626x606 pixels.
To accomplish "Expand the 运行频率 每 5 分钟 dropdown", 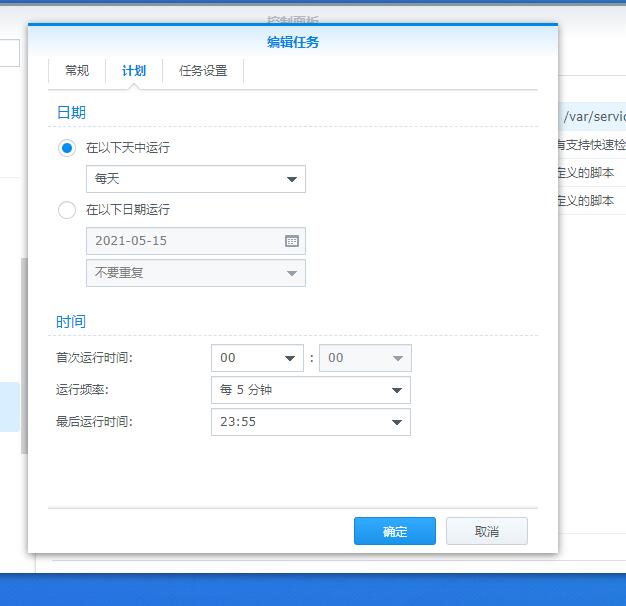I will pyautogui.click(x=310, y=390).
